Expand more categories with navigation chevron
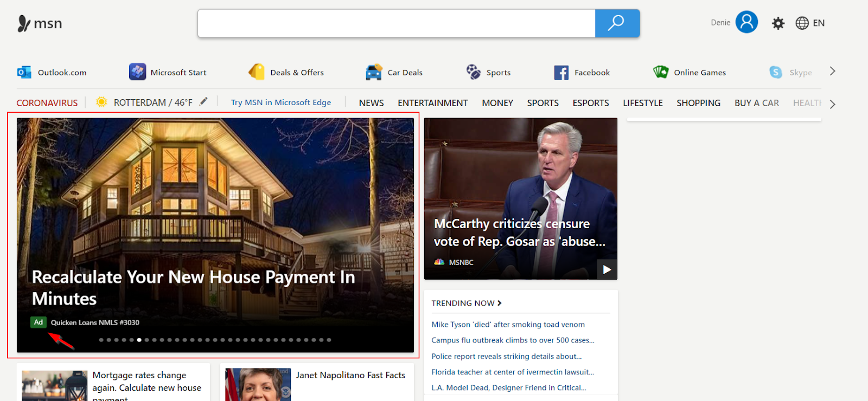Image resolution: width=868 pixels, height=401 pixels. pyautogui.click(x=832, y=104)
